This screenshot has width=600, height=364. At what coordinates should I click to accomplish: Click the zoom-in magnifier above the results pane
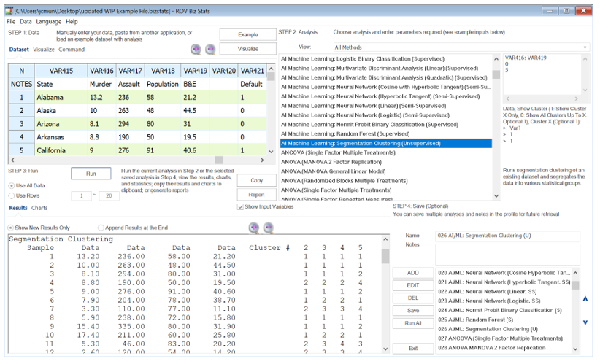tap(254, 228)
